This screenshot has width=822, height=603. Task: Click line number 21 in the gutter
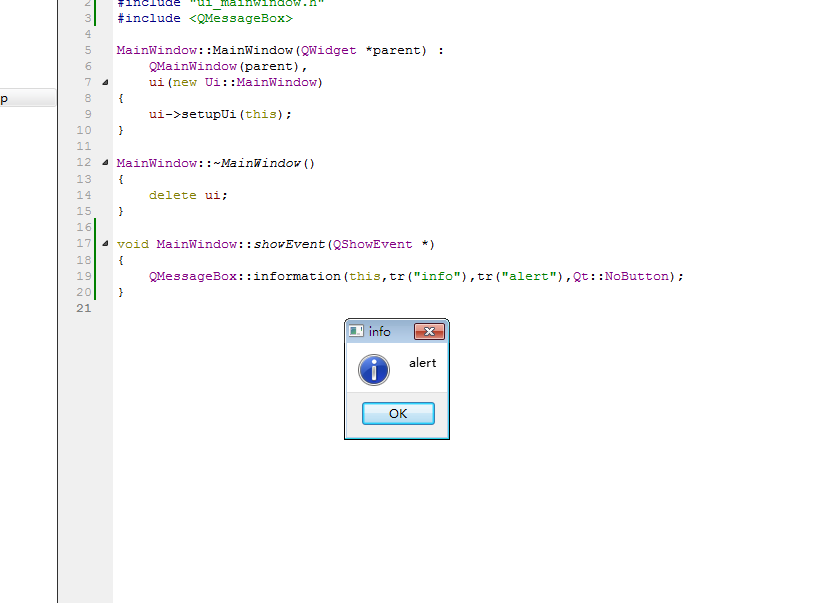[84, 308]
